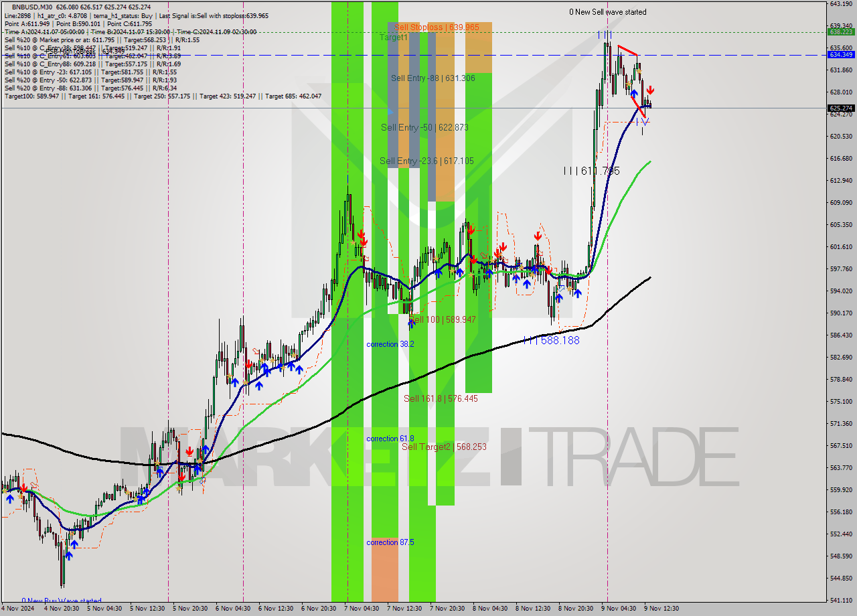
Task: Click the 'Target 685: 462.047' text
Action: coord(293,96)
